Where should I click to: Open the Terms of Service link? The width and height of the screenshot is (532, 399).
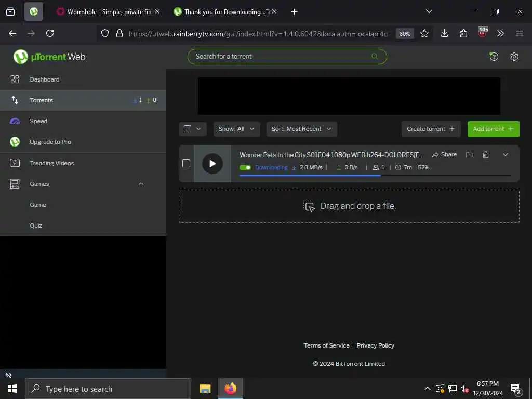pyautogui.click(x=326, y=345)
